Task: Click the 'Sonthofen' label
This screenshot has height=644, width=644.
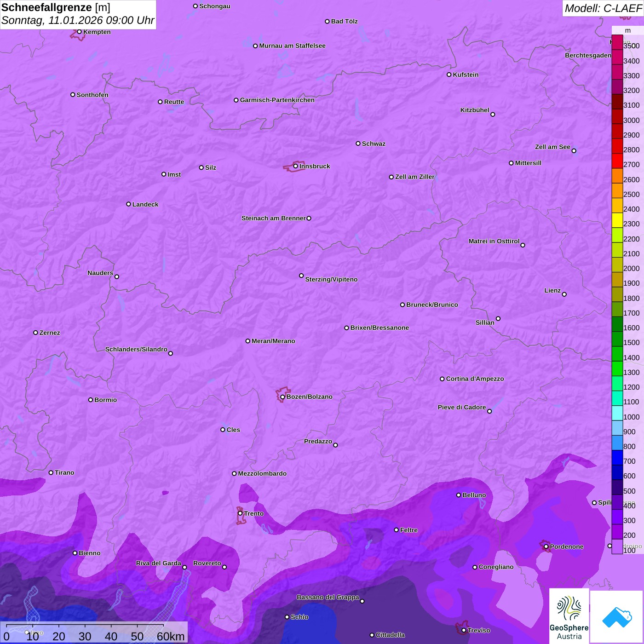Action: pos(92,95)
